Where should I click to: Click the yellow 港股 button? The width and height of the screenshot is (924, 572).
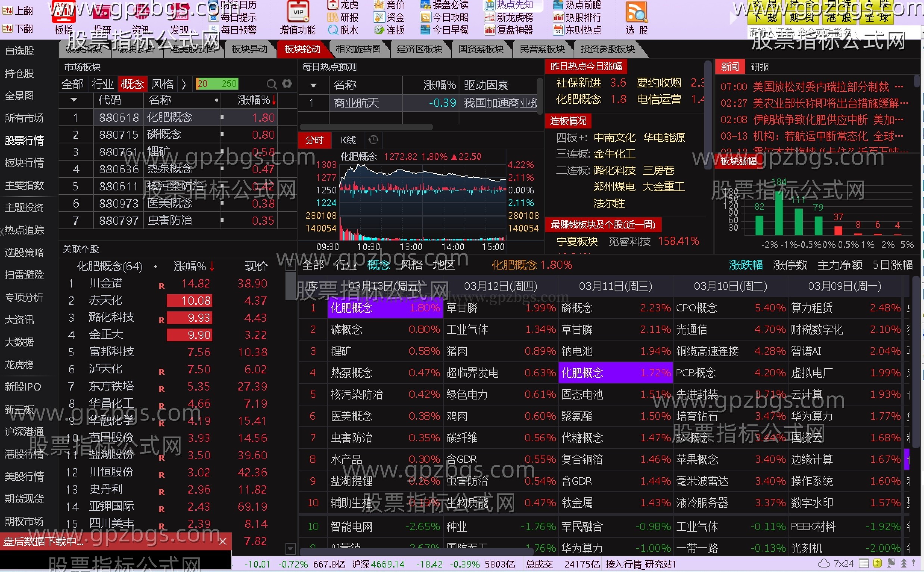839,17
